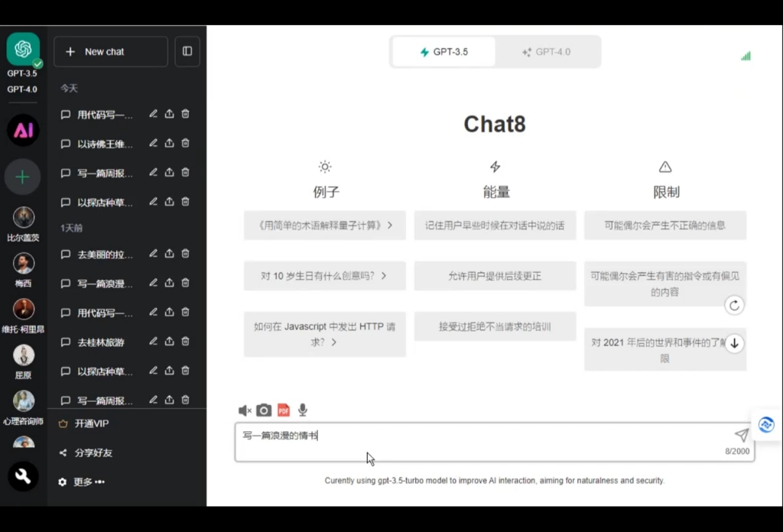Open the 写一篇周报 chat under 今天
Screen dimensions: 783x532
104,174
